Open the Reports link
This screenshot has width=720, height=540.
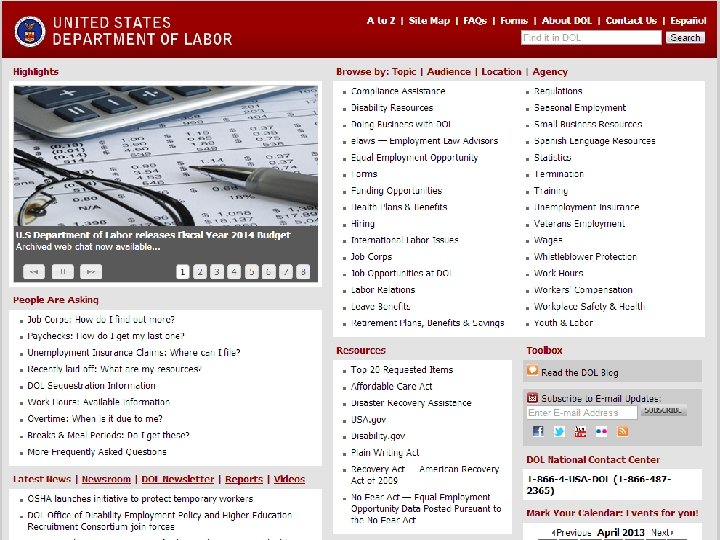(x=244, y=479)
